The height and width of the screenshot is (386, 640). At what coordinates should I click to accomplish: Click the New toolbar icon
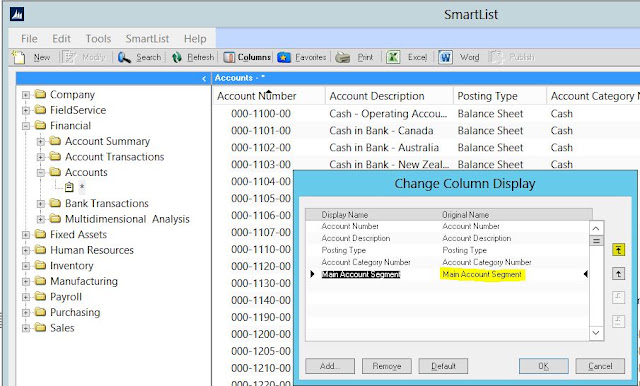pyautogui.click(x=18, y=57)
